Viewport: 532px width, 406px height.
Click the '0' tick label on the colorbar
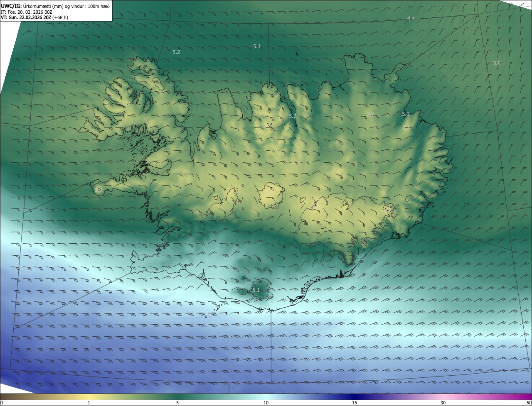click(x=2, y=403)
